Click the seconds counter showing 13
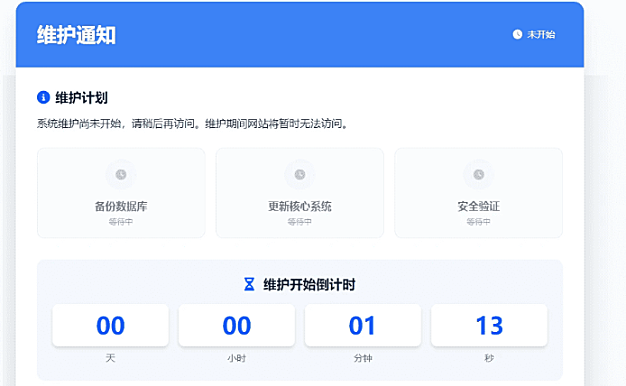626x386 pixels. click(489, 325)
